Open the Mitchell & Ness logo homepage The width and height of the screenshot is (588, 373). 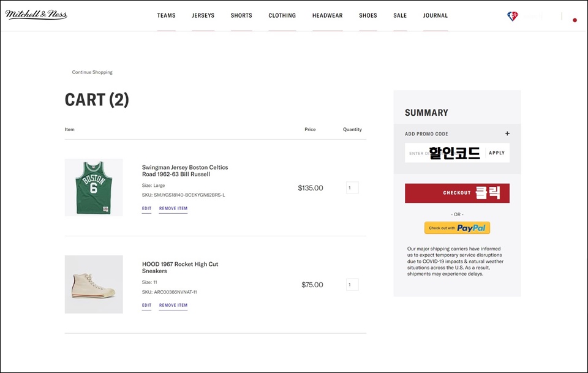36,14
